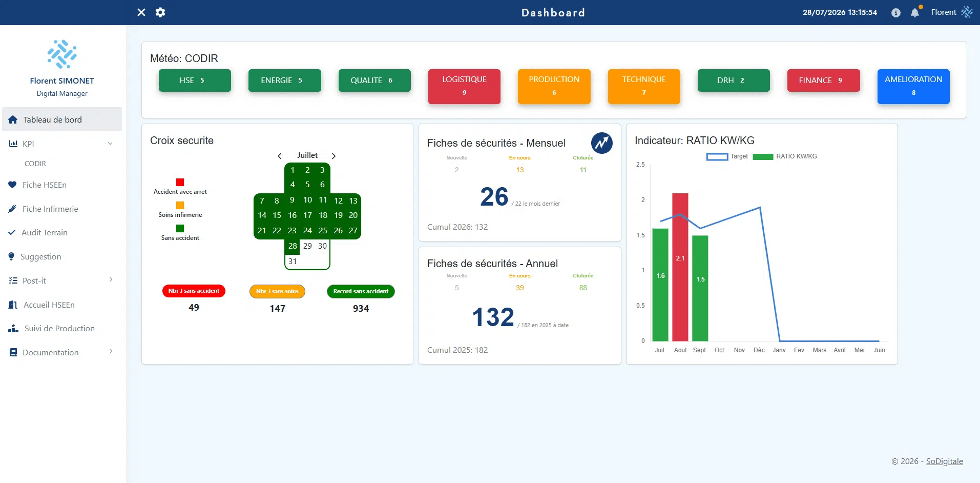Click the Cloturée count 88
The image size is (980, 483).
[x=583, y=288]
